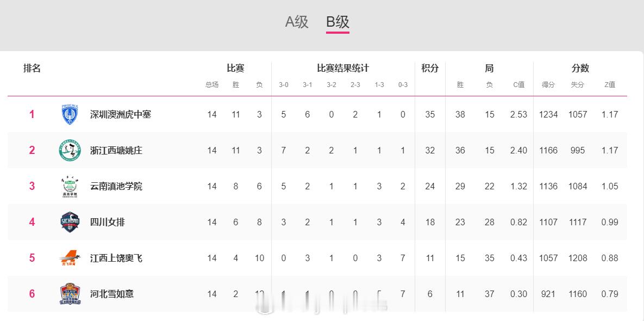
Task: Click the 浙江西塘姚庄 team logo
Action: tap(70, 150)
